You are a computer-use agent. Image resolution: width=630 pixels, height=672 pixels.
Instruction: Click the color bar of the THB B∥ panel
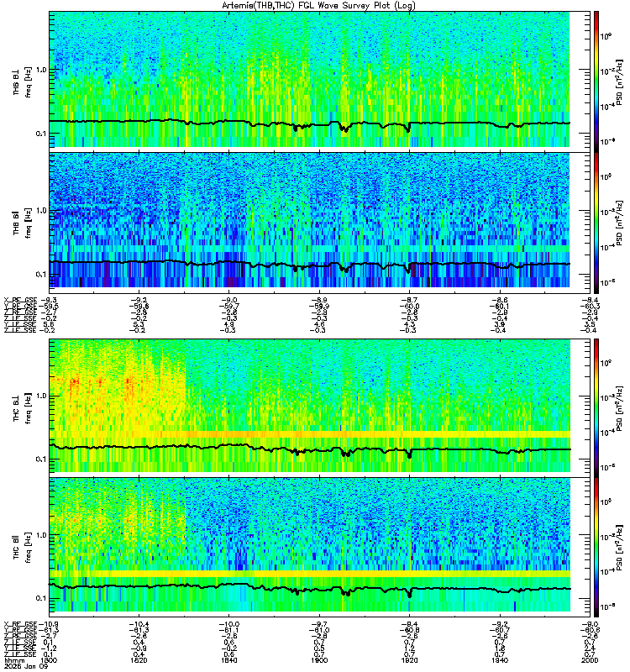point(596,223)
